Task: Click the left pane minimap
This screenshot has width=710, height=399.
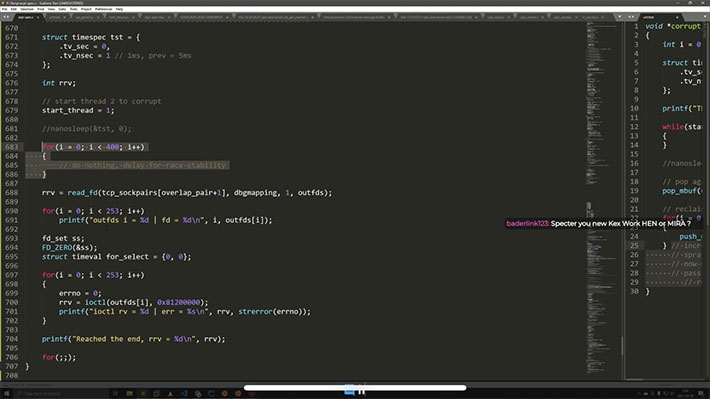Action: point(602,199)
